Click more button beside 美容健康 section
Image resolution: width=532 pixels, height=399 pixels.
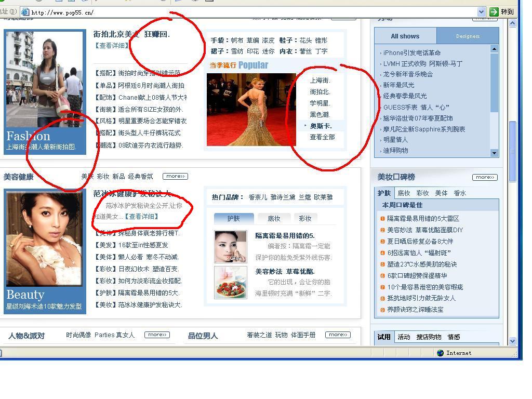(176, 176)
